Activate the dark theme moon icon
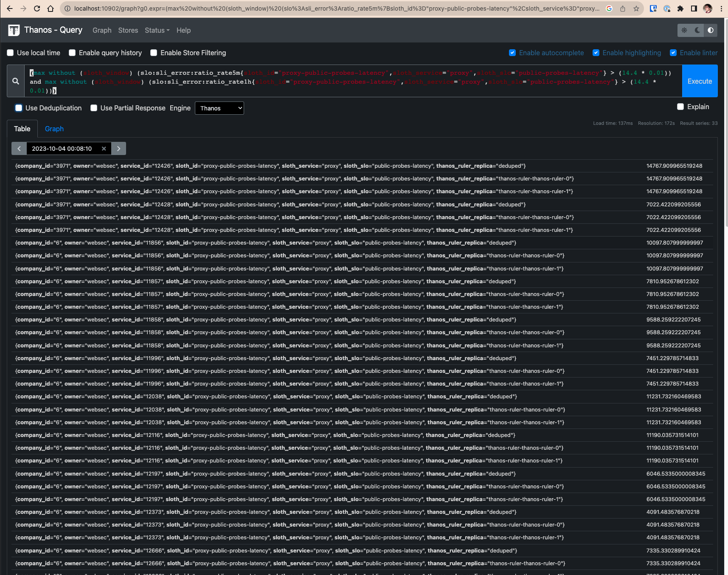Screen dimensions: 728x575 (x=697, y=30)
